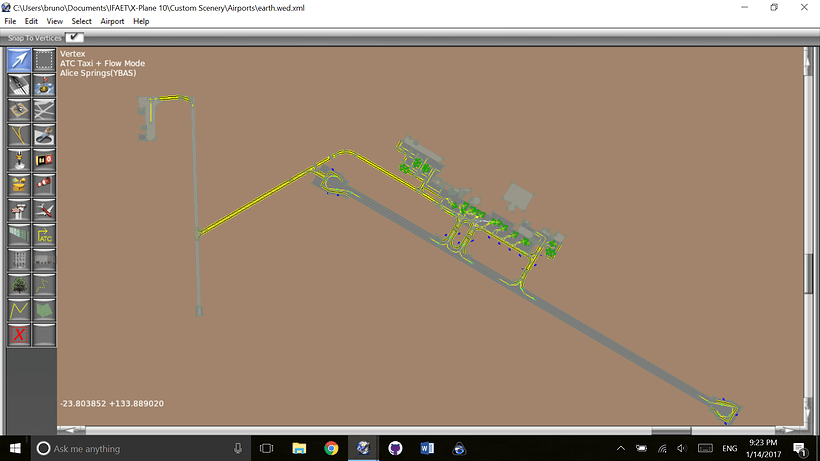Viewport: 820px width, 461px height.
Task: Open the View menu
Action: [x=54, y=21]
